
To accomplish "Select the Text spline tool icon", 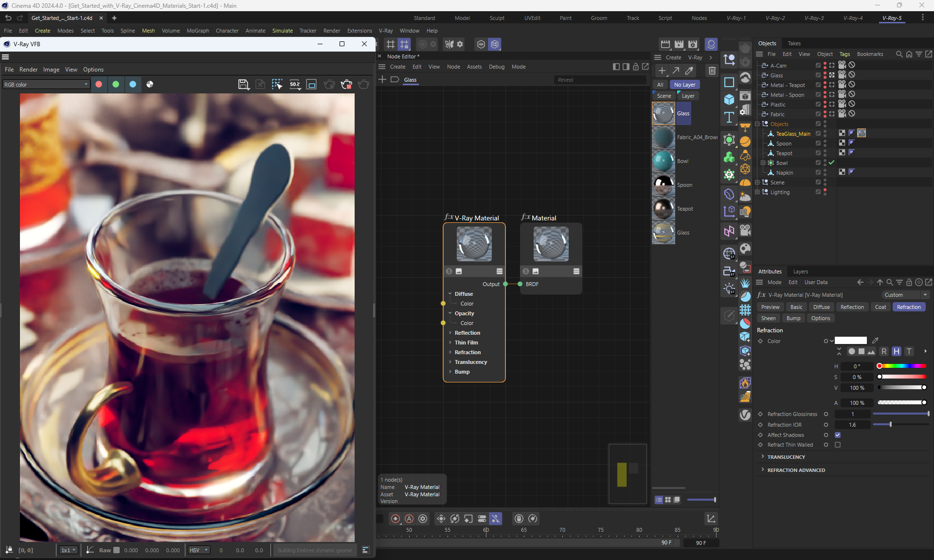I will tap(729, 117).
